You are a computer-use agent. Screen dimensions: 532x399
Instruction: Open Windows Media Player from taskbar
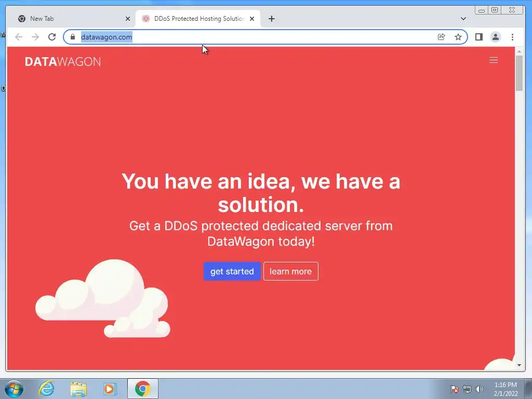point(110,389)
